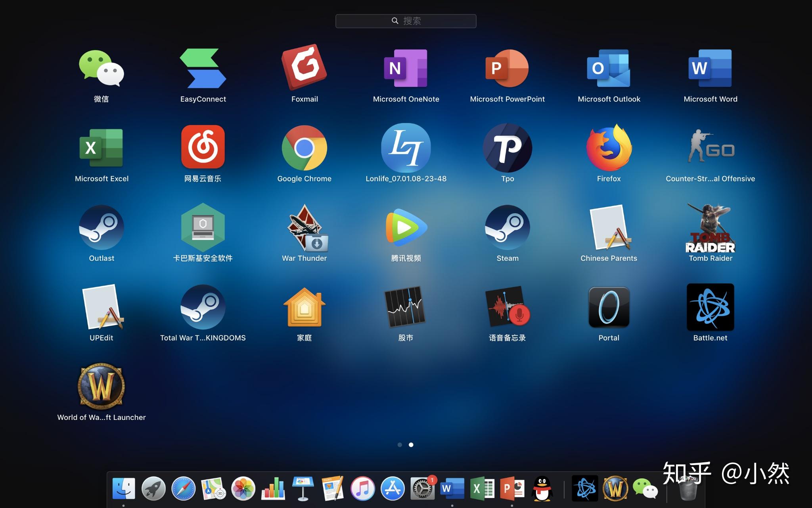Open Excel from the Dock
Viewport: 812px width, 508px height.
pos(482,489)
